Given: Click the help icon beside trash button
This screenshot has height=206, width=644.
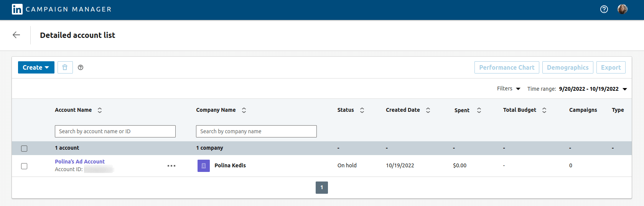Looking at the screenshot, I should [81, 67].
